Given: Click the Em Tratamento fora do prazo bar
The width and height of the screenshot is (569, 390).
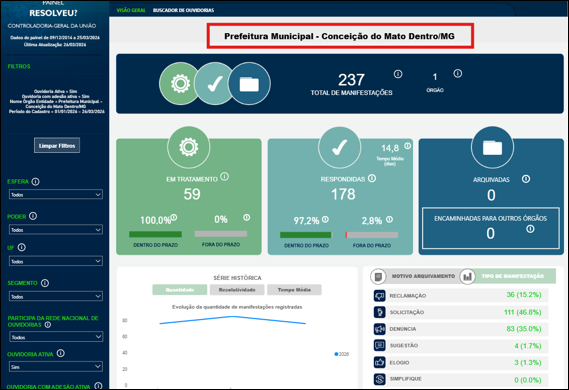Looking at the screenshot, I should point(221,234).
